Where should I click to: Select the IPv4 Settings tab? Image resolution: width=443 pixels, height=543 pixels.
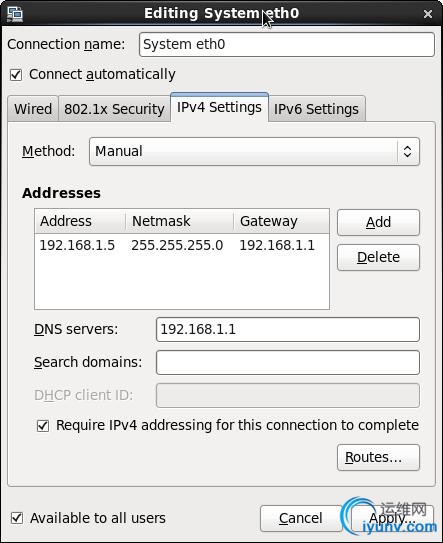219,107
